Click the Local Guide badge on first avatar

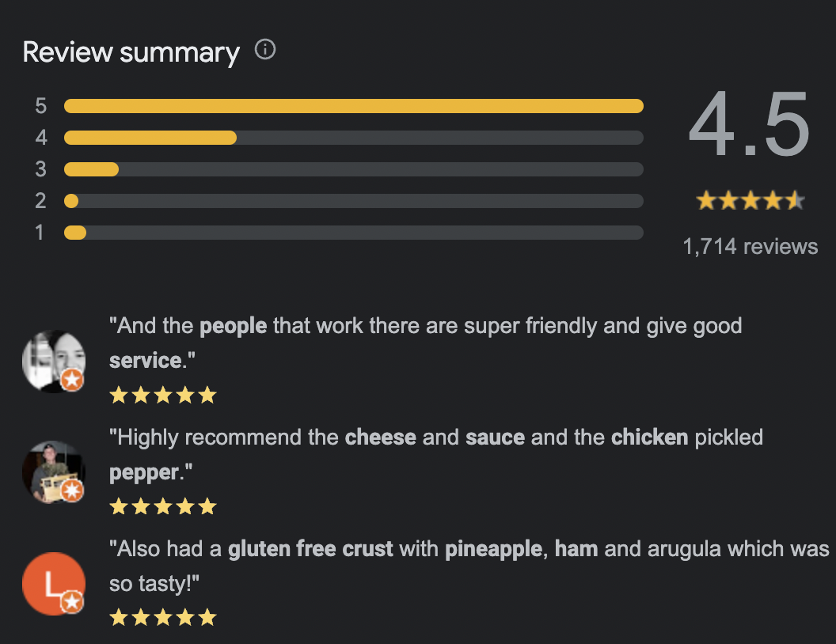pyautogui.click(x=72, y=381)
